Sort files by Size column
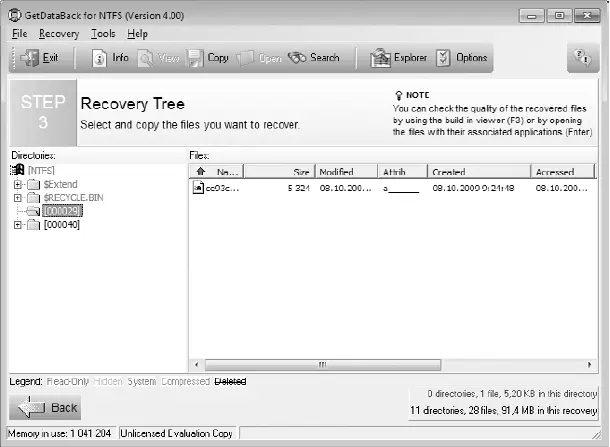The image size is (610, 447). click(279, 172)
